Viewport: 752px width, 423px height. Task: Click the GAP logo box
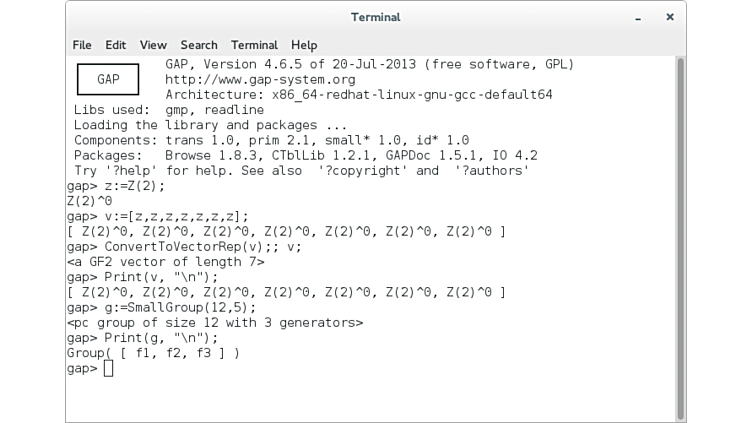tap(109, 79)
